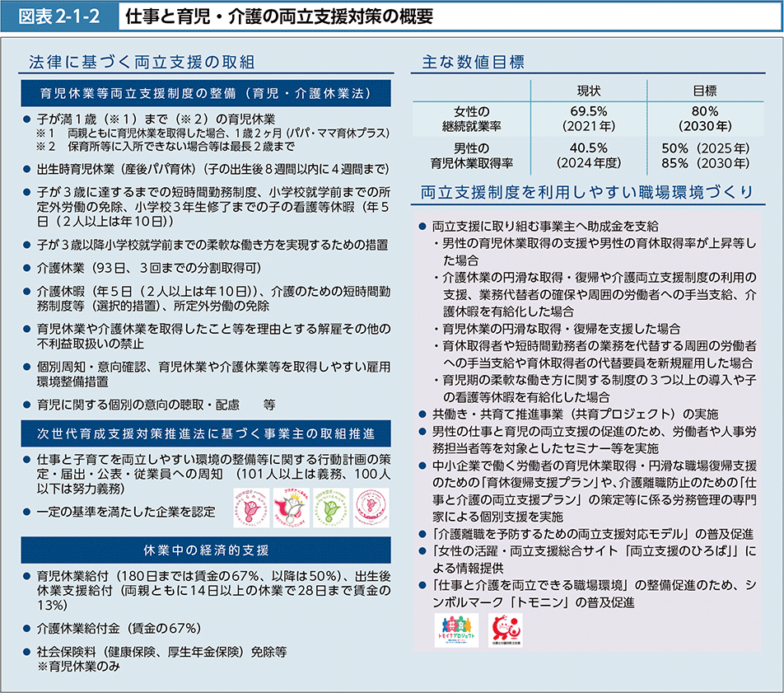Click the sub-item on 男性の育休取得率が上昇等した場合
The height and width of the screenshot is (693, 784).
pos(595,251)
